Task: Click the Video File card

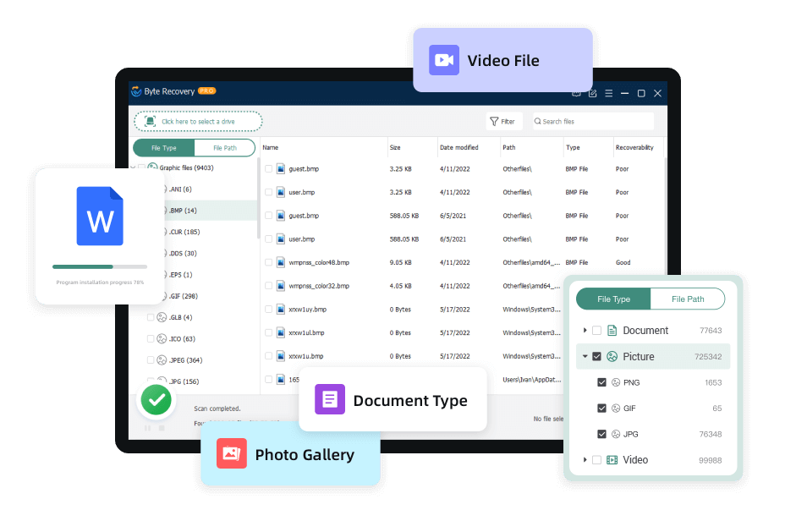Action: point(502,60)
